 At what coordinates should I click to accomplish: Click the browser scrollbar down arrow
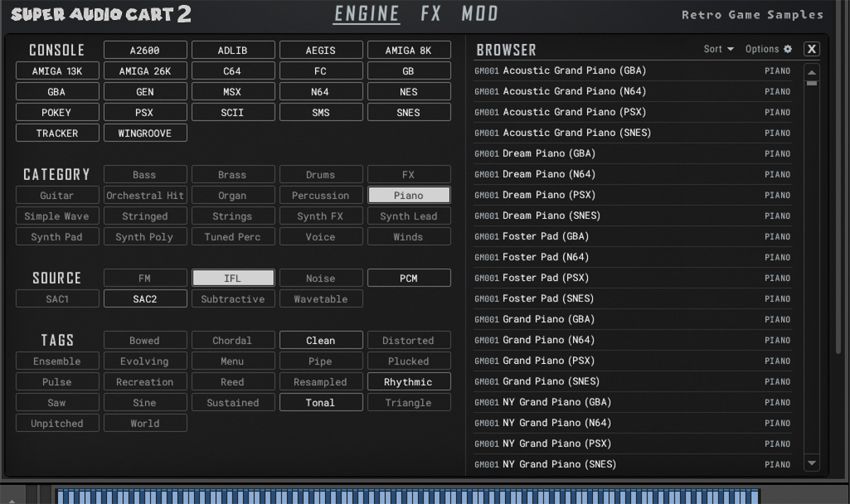click(812, 464)
